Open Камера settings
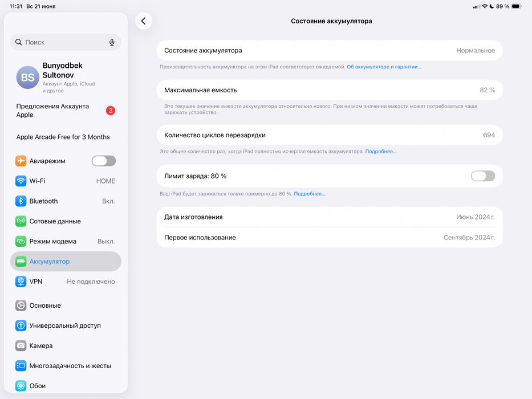Screen dimensions: 532x399 click(66, 346)
